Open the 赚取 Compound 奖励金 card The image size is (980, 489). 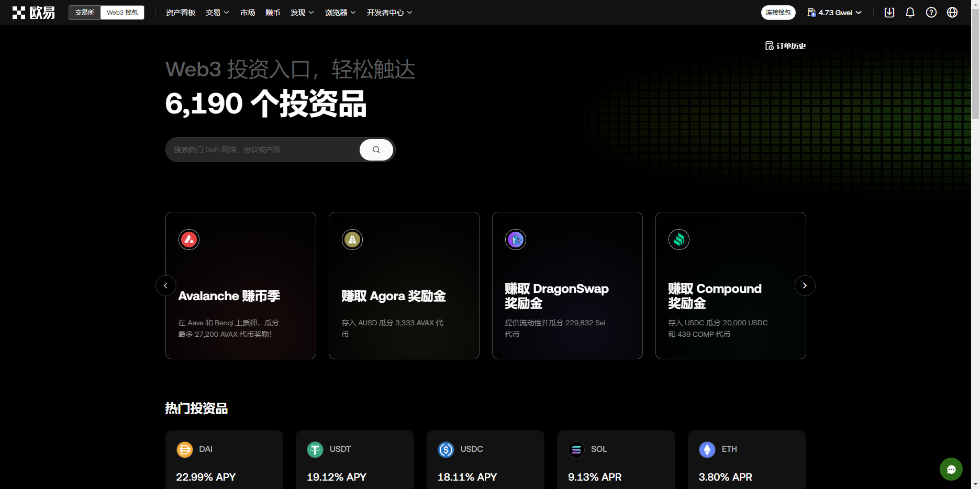tap(731, 286)
